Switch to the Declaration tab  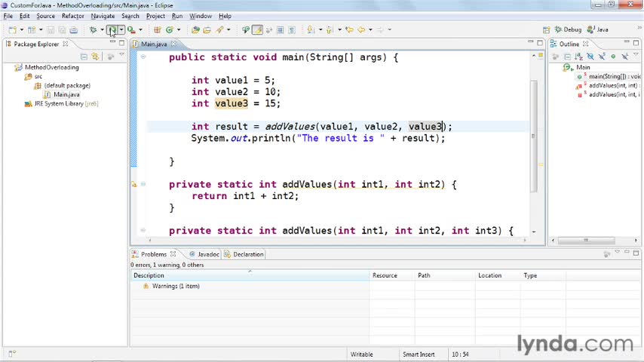244,254
